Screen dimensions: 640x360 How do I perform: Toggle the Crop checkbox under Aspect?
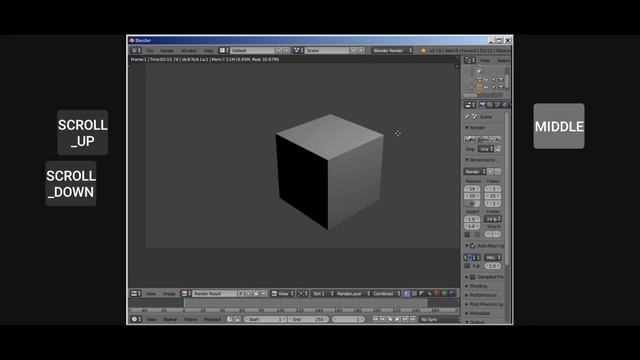(x=477, y=234)
